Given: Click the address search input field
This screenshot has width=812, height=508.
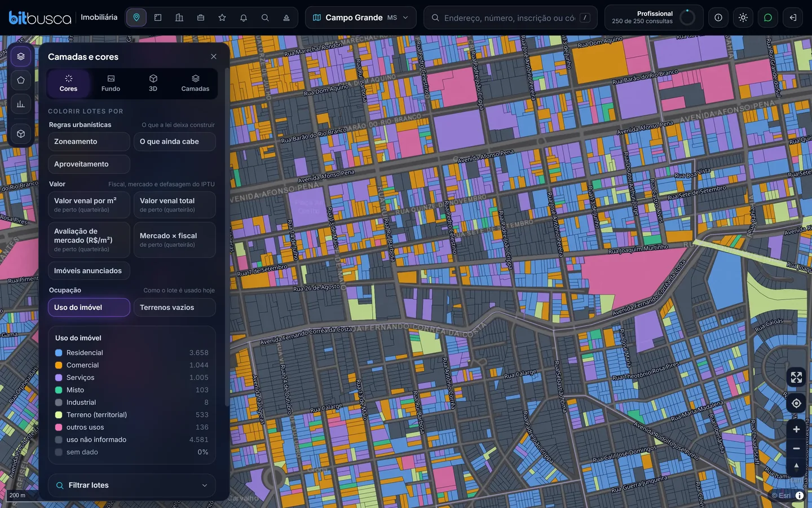Looking at the screenshot, I should coord(510,17).
